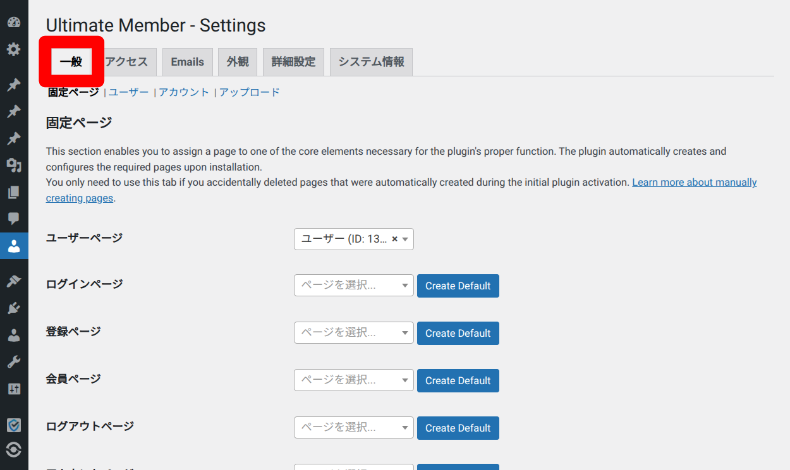Open the Pages icon in sidebar
The width and height of the screenshot is (790, 470).
[x=14, y=192]
